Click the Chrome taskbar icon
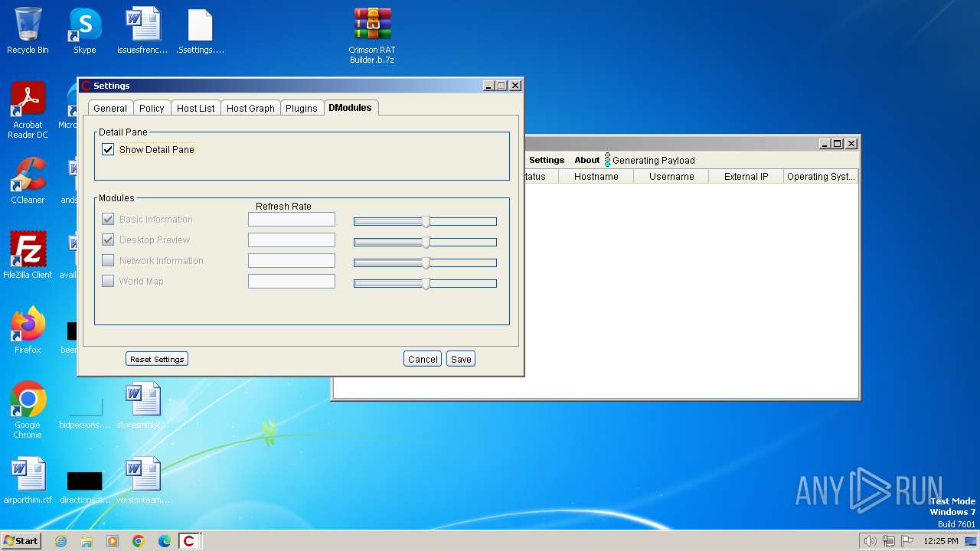Viewport: 980px width, 551px height. (x=139, y=541)
